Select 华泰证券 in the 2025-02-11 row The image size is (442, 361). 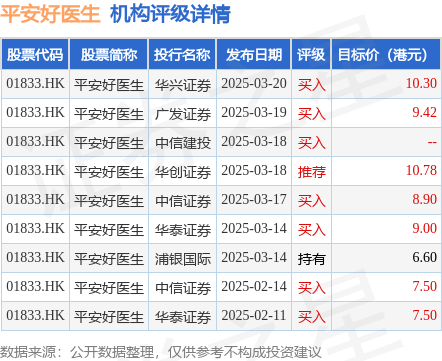point(183,317)
